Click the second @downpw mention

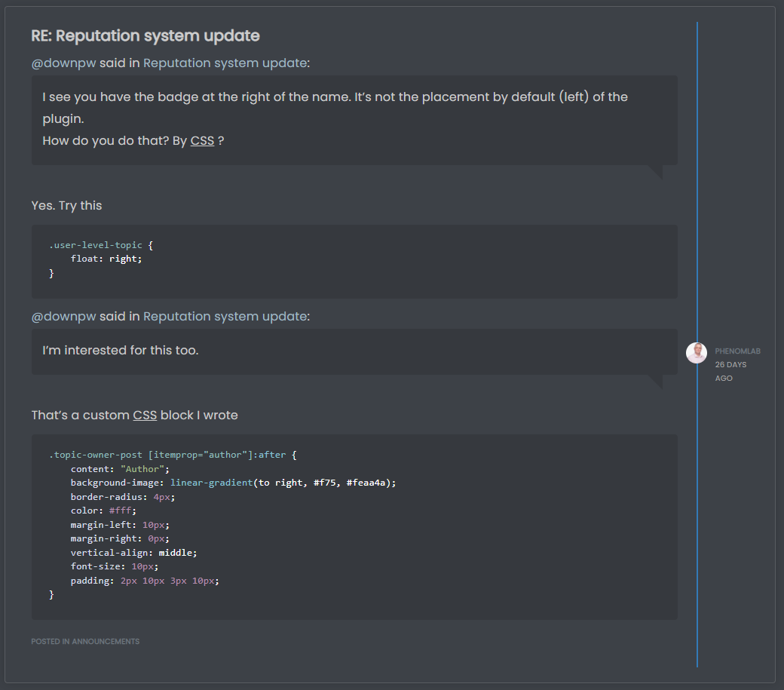63,317
